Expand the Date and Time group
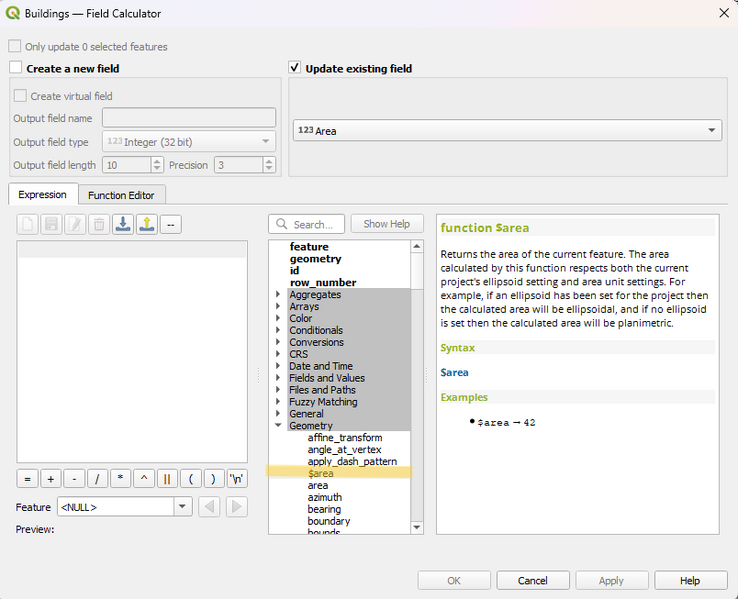738x599 pixels. pos(278,366)
